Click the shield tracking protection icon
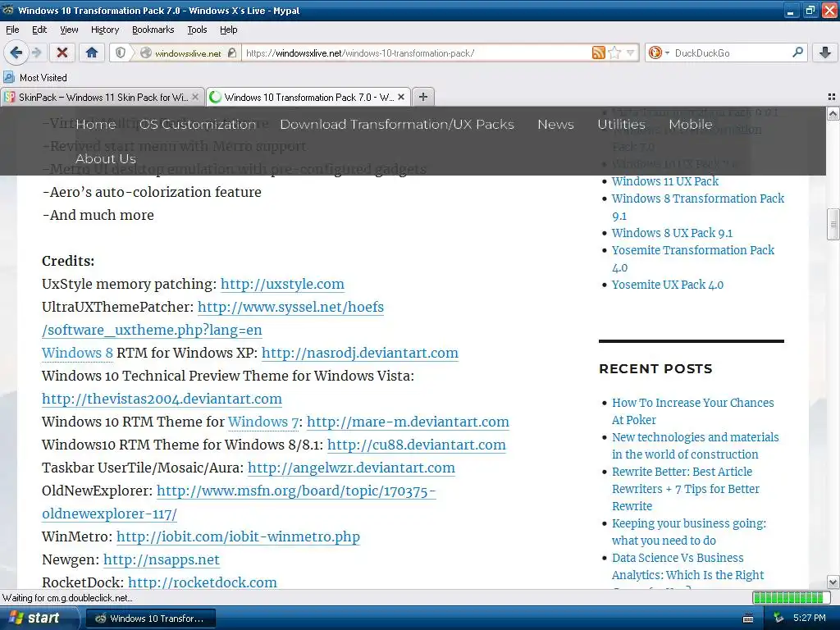The height and width of the screenshot is (630, 840). coord(121,52)
